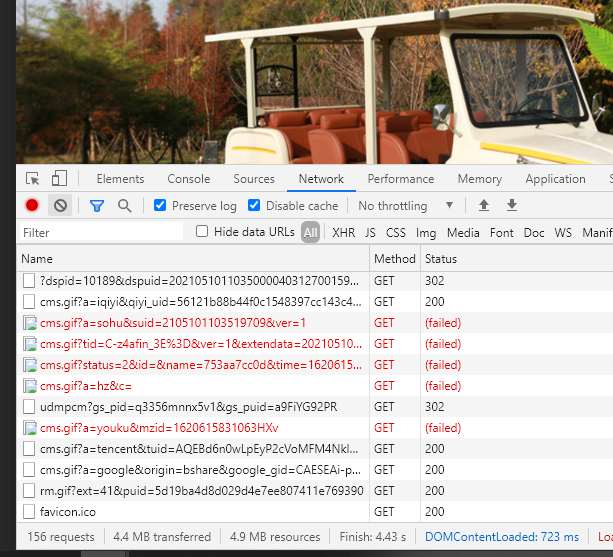
Task: Toggle the device toolbar icon
Action: point(59,179)
